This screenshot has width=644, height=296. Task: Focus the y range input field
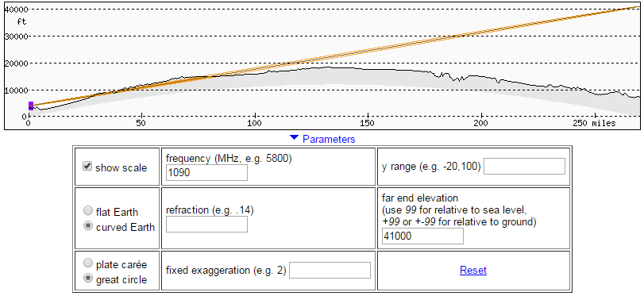pos(524,167)
